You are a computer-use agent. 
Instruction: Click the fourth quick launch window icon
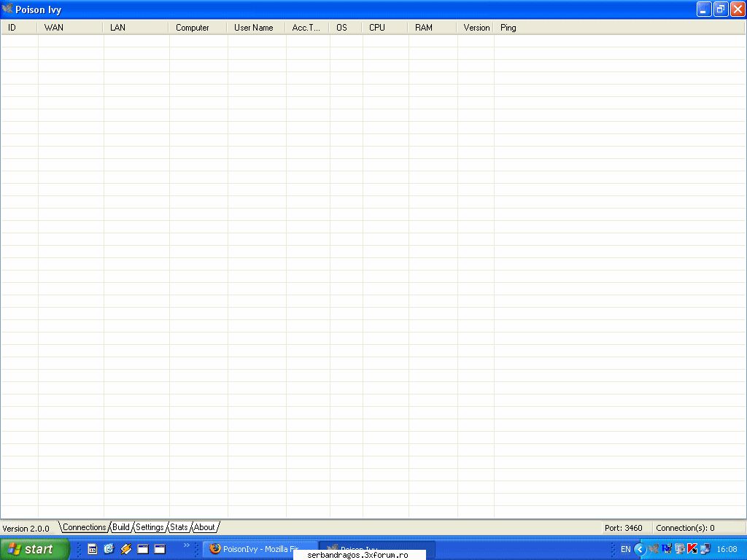click(x=143, y=549)
